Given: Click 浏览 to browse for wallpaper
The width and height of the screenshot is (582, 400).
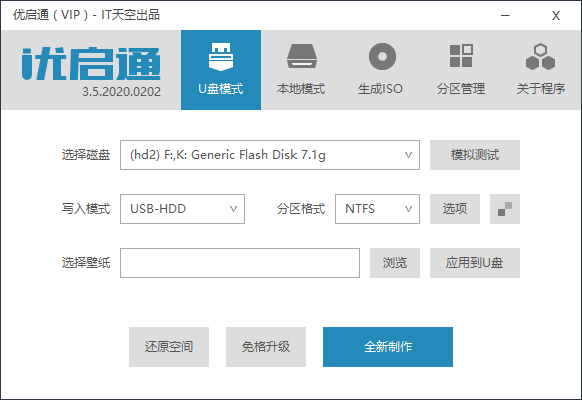Looking at the screenshot, I should click(x=395, y=263).
